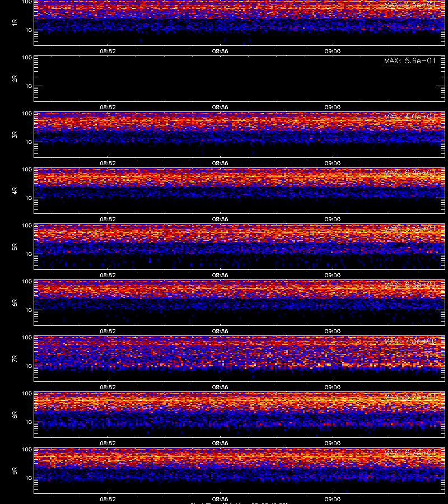Select the MAX: 5.7e+01 readout
Viewport: 448px width, 504px height.
pyautogui.click(x=410, y=396)
